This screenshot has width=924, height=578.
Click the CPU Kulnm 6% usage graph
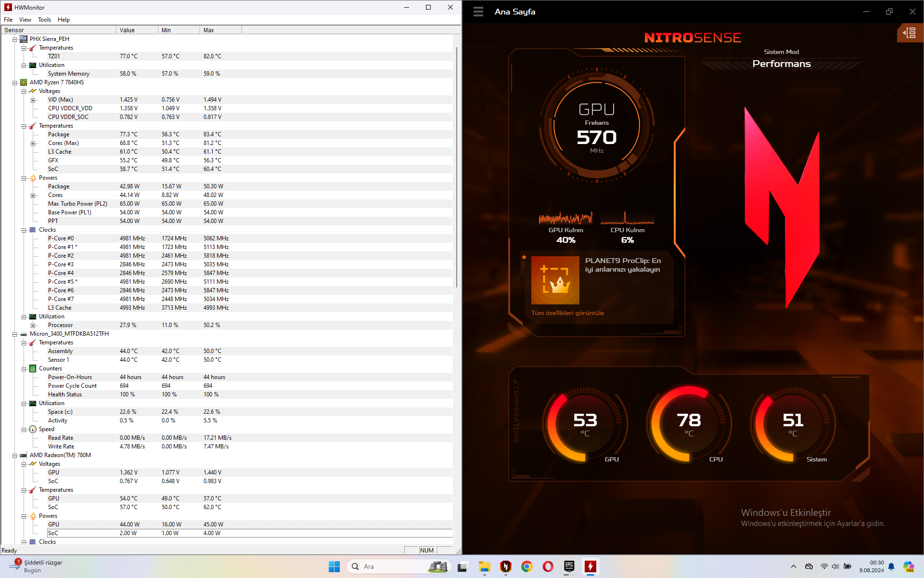point(627,219)
